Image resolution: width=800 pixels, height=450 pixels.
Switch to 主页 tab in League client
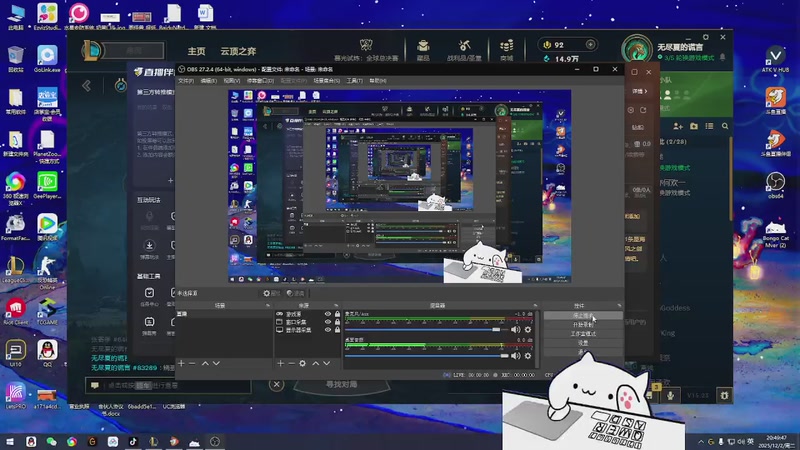pyautogui.click(x=196, y=51)
